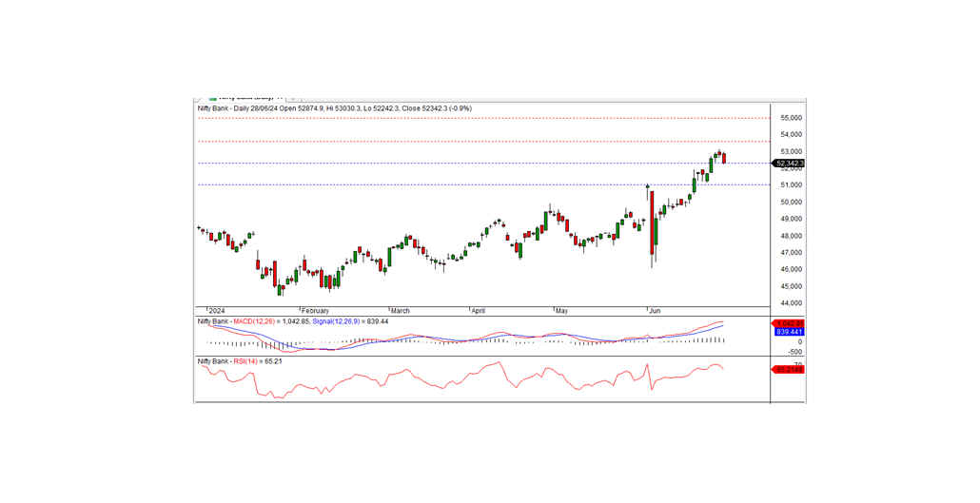Click the 49,000 price axis label
The width and height of the screenshot is (980, 503).
pos(790,220)
